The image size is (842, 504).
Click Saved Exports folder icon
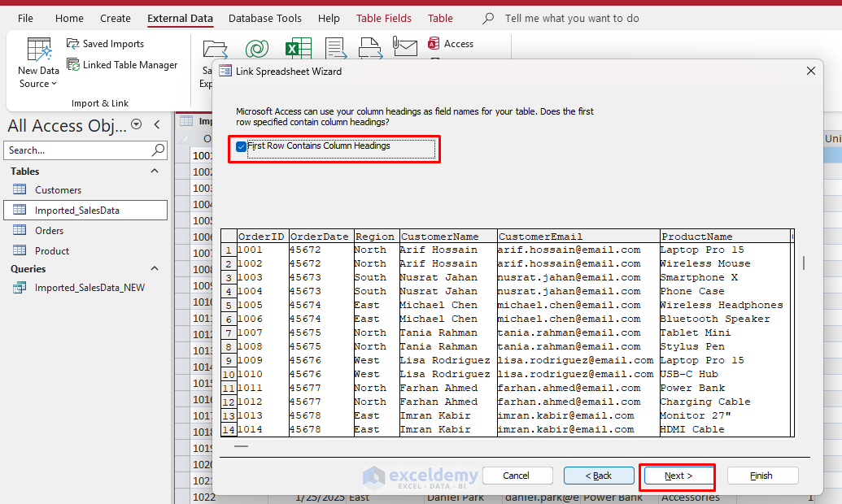214,48
